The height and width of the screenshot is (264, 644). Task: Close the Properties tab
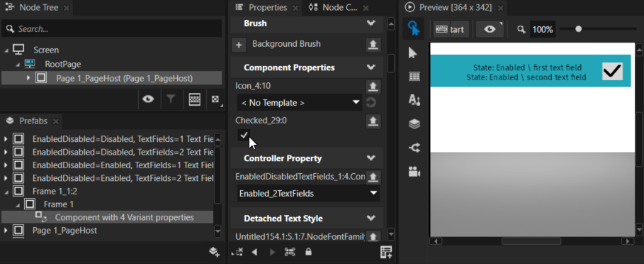click(295, 8)
